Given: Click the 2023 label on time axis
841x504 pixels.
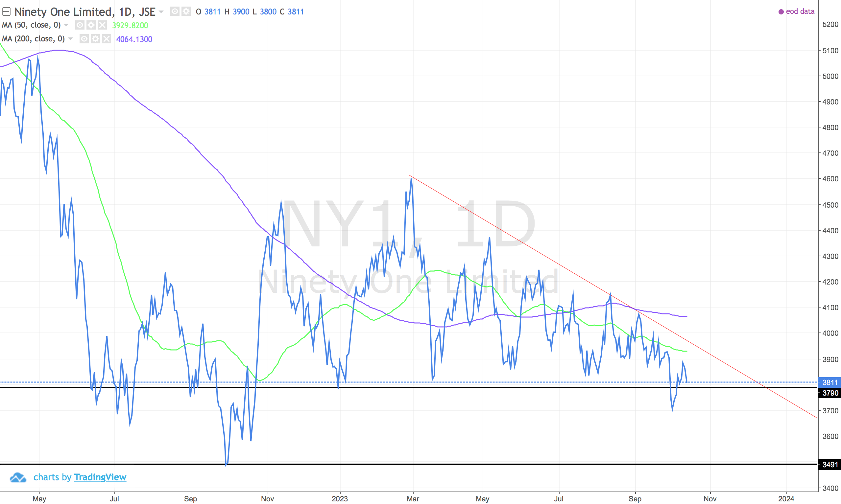Looking at the screenshot, I should [x=340, y=498].
